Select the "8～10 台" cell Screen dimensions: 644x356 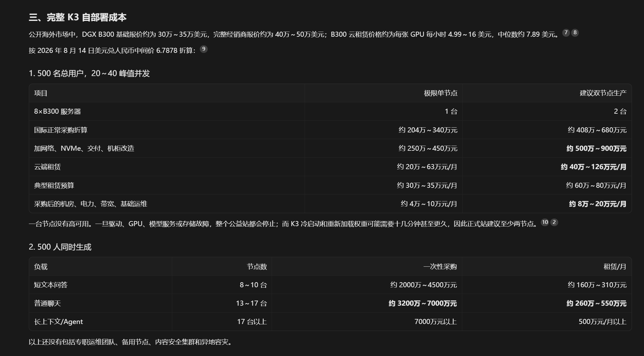(x=253, y=285)
